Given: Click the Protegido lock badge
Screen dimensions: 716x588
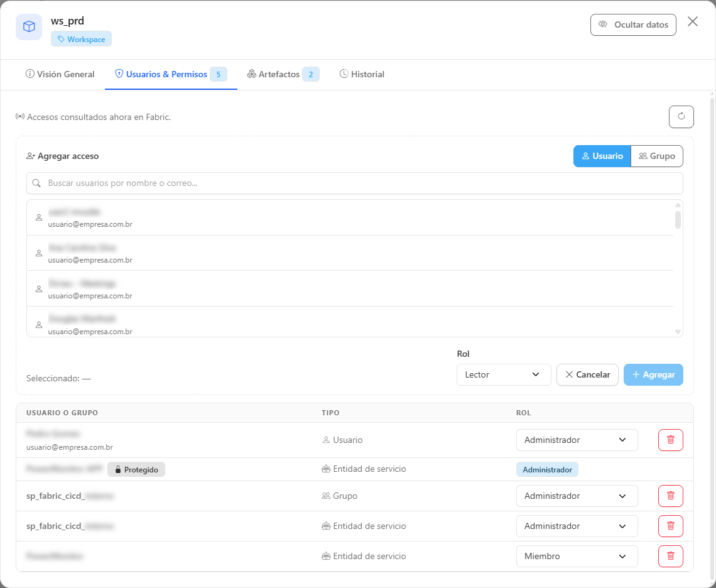Looking at the screenshot, I should point(136,470).
